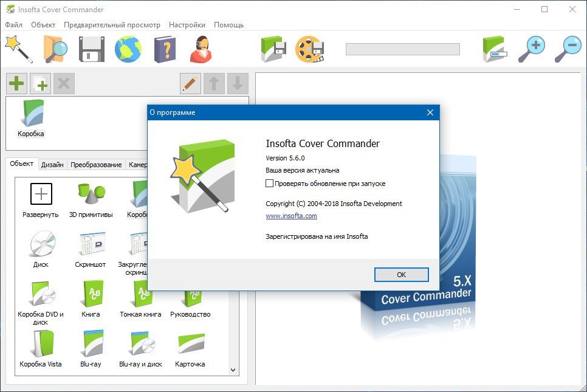This screenshot has height=392, width=587.
Task: Choose the Развернуть object type
Action: (41, 201)
